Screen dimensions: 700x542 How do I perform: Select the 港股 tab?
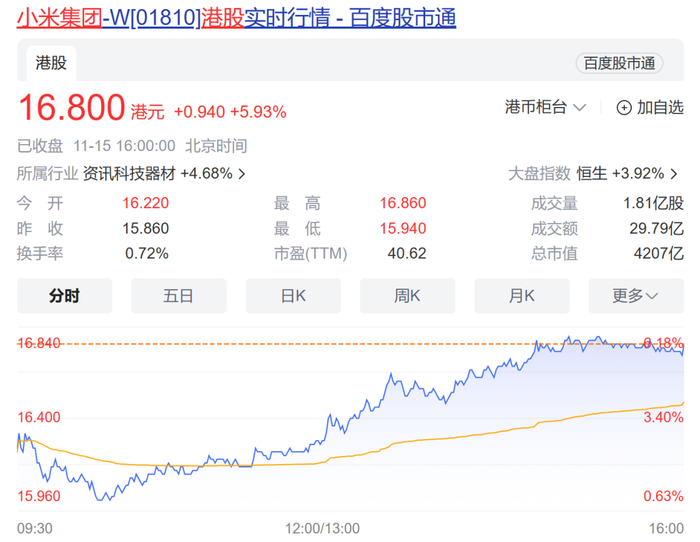click(x=51, y=63)
